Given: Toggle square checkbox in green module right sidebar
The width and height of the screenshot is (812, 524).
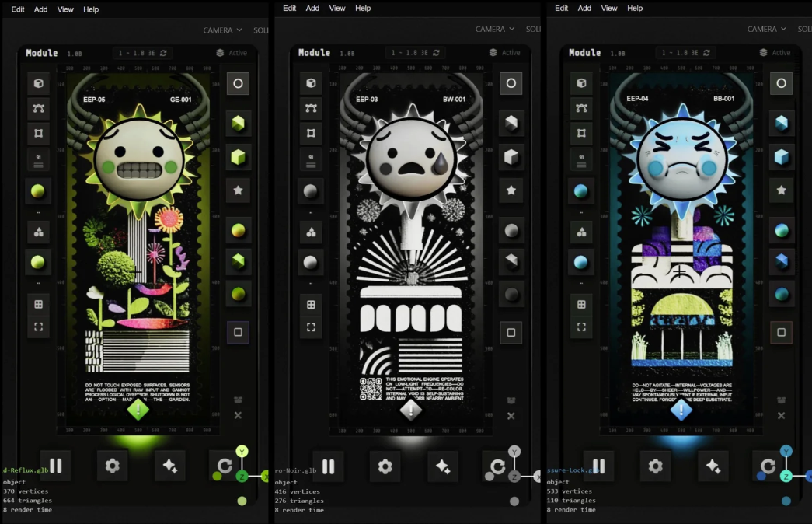Looking at the screenshot, I should [239, 332].
